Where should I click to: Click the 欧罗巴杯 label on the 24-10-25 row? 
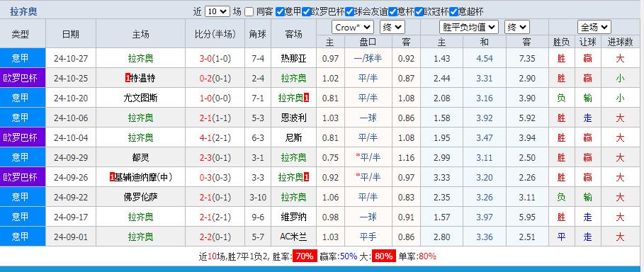click(x=20, y=78)
